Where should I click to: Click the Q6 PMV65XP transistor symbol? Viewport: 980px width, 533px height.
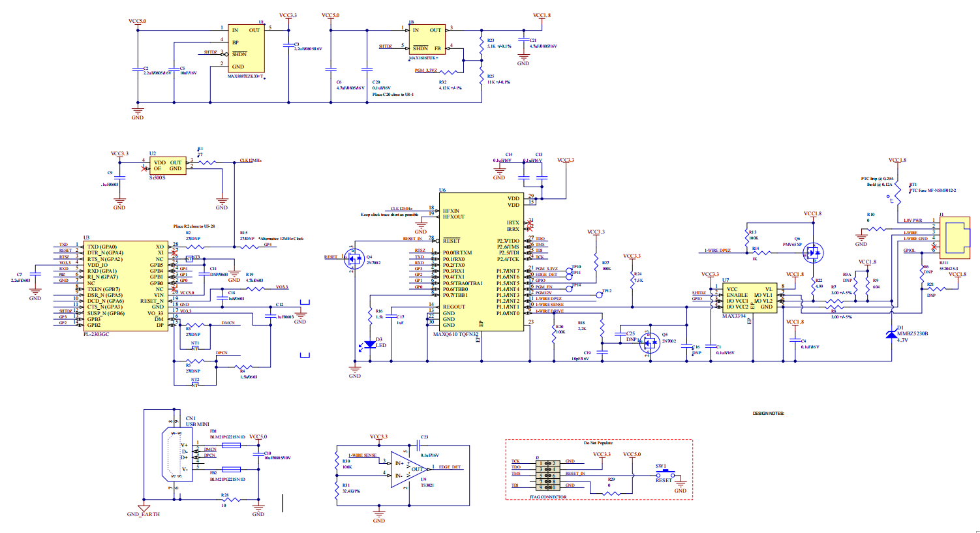[x=813, y=252]
